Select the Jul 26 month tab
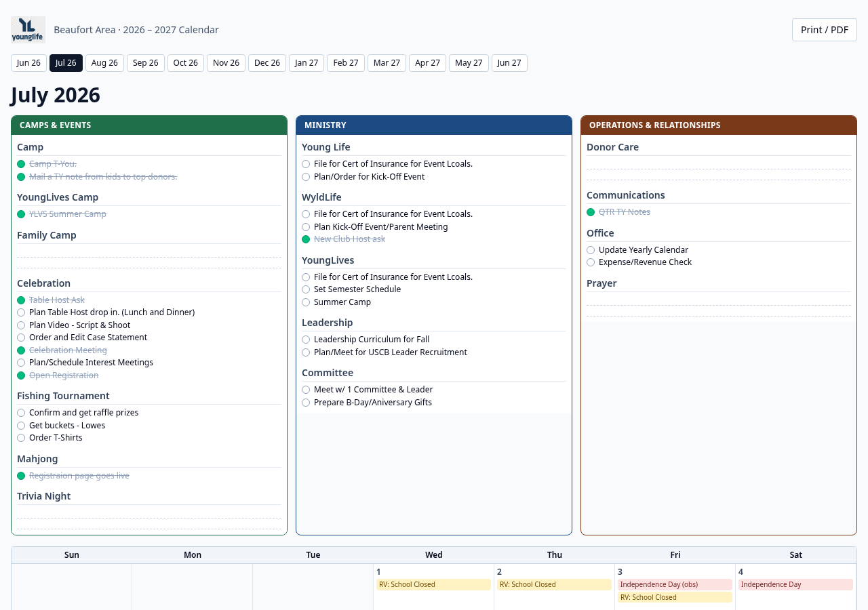Viewport: 868px width, 610px height. (x=66, y=63)
